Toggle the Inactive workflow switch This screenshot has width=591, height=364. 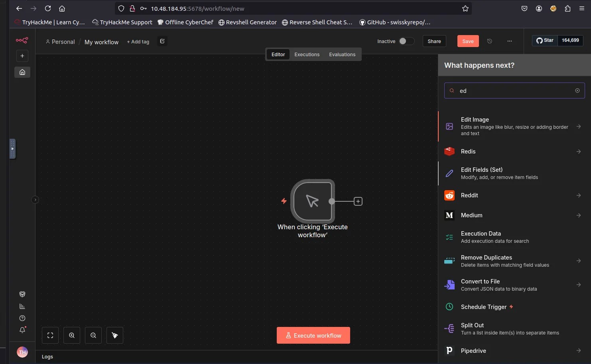406,41
